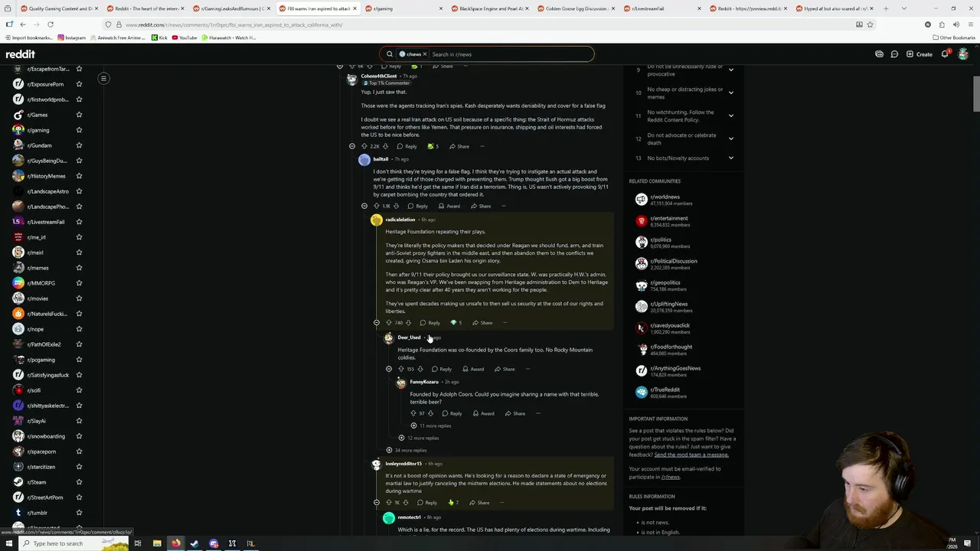Image resolution: width=980 pixels, height=551 pixels.
Task: Reply to baltail's comment
Action: (418, 206)
